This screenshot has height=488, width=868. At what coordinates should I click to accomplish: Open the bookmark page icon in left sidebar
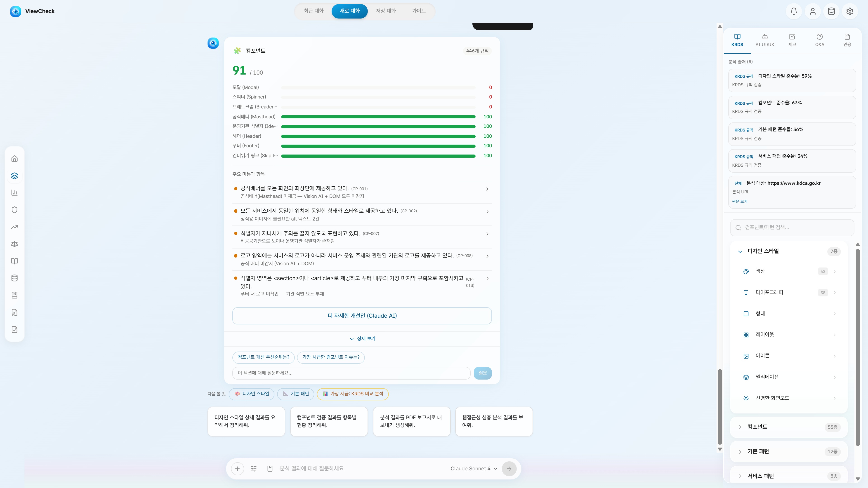[x=14, y=295]
